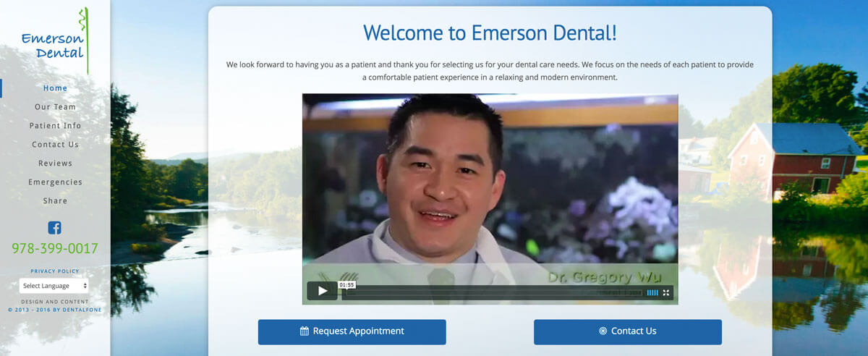Click the Emerson Dental logo
This screenshot has width=868, height=356.
coord(54,41)
